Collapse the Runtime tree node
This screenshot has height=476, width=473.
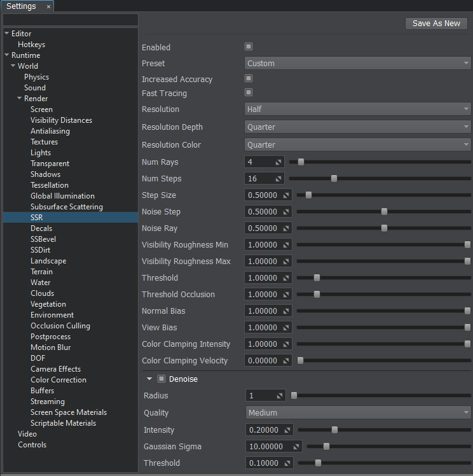coord(6,55)
